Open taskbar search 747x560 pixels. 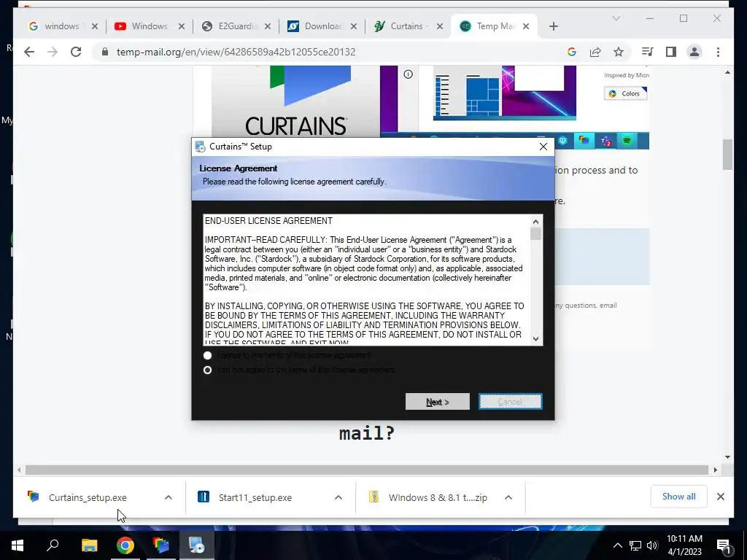pyautogui.click(x=53, y=545)
